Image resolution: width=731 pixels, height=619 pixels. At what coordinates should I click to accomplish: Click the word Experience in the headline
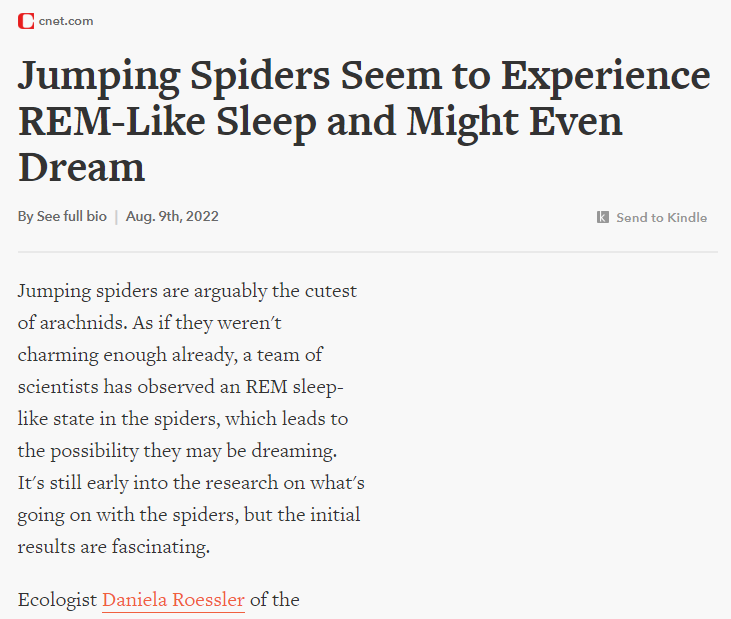tap(605, 77)
